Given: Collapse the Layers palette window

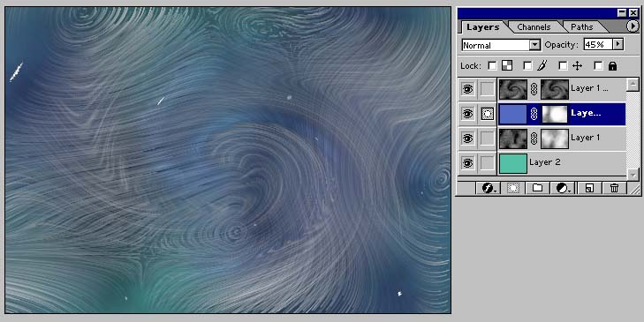Looking at the screenshot, I should pyautogui.click(x=622, y=13).
